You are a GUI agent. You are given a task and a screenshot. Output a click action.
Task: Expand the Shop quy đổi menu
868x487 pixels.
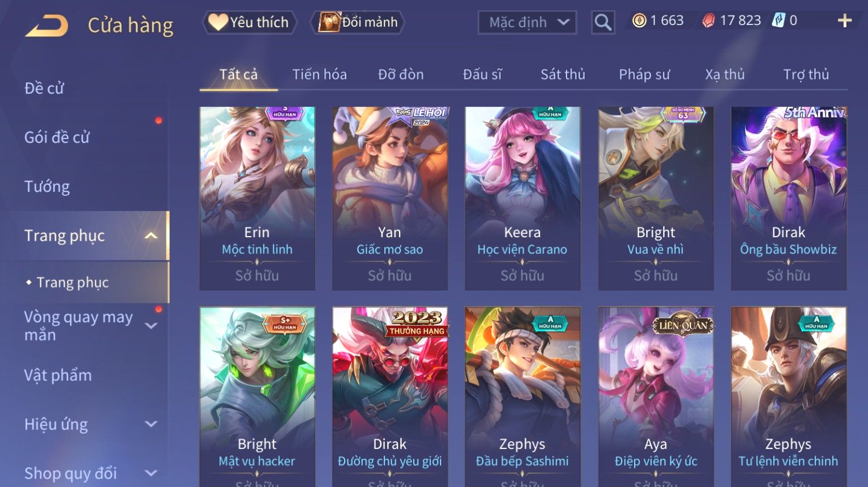pyautogui.click(x=151, y=473)
